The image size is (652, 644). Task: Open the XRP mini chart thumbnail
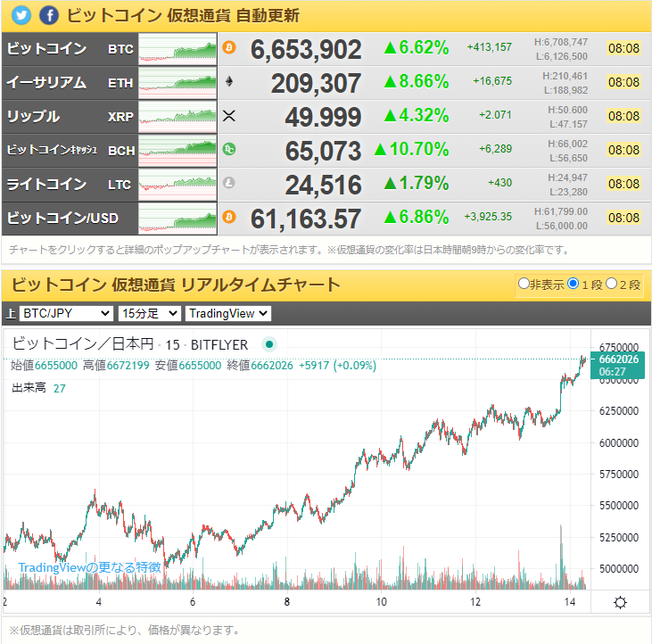click(177, 117)
